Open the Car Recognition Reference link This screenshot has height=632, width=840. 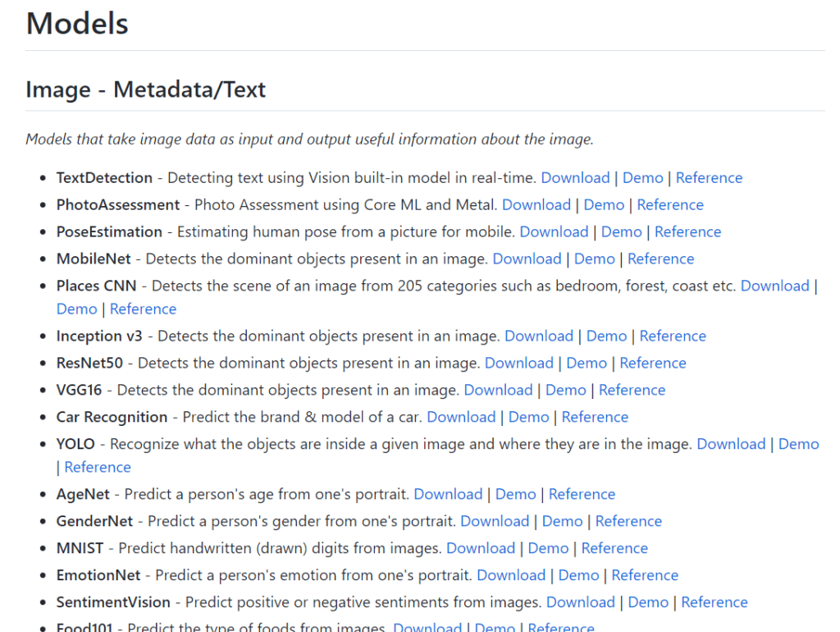[596, 417]
